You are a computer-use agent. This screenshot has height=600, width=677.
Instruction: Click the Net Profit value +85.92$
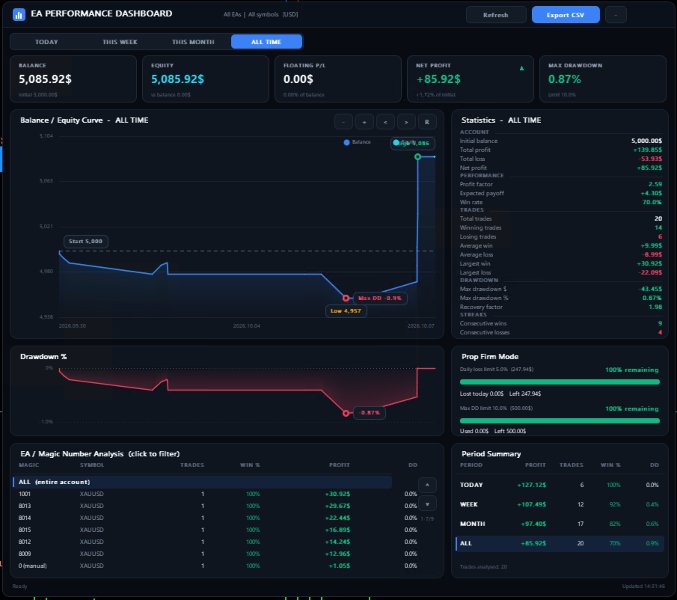(x=438, y=79)
